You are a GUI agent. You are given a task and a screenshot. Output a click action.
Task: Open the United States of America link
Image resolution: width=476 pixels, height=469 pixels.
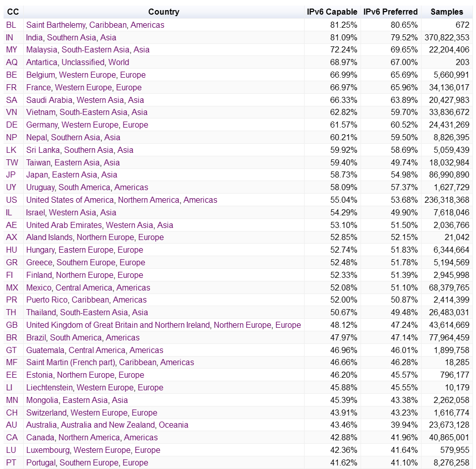[x=122, y=200]
